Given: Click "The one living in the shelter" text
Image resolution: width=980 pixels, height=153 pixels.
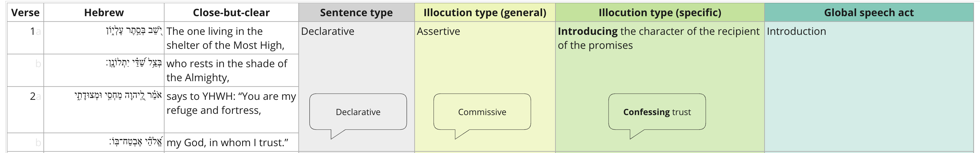Looking at the screenshot, I should point(225,38).
